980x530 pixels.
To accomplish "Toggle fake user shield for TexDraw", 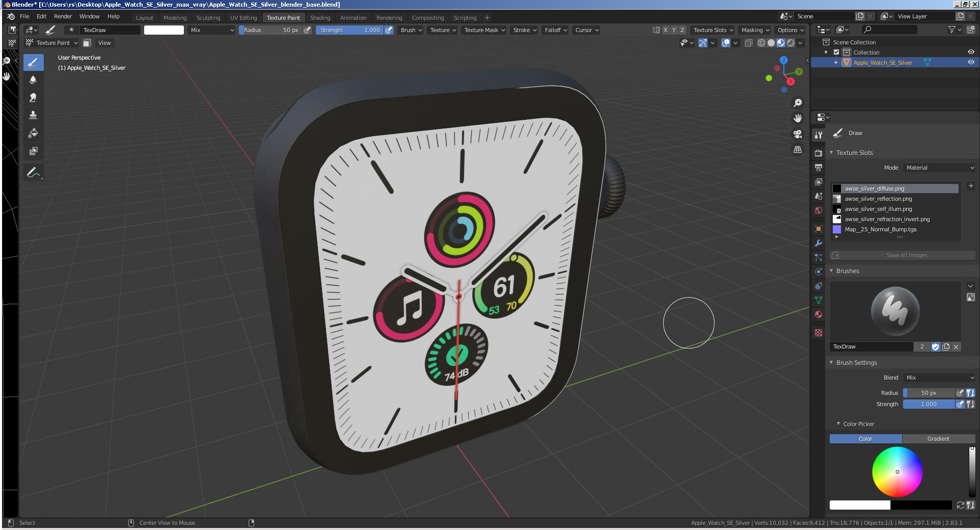I will click(935, 347).
